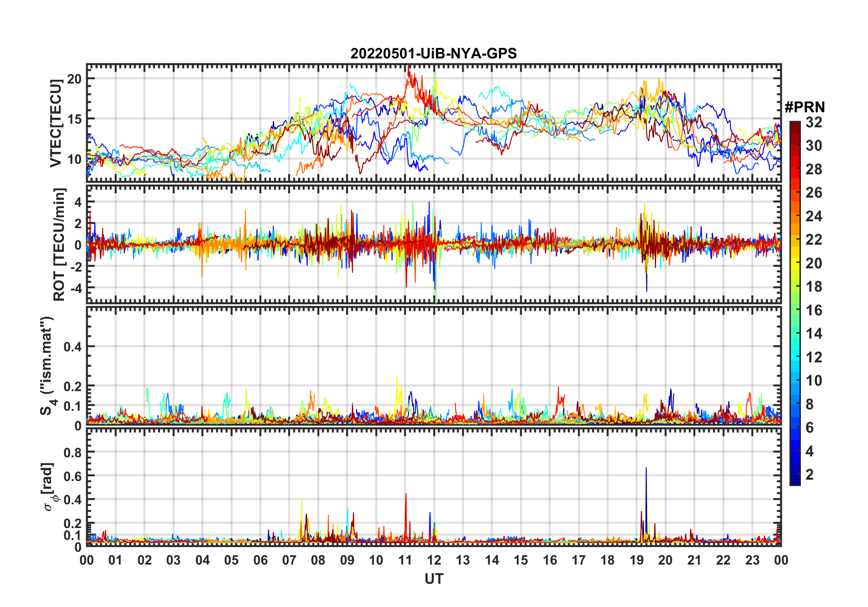
Task: Click the VTEC[TECU] axis label
Action: 56,123
